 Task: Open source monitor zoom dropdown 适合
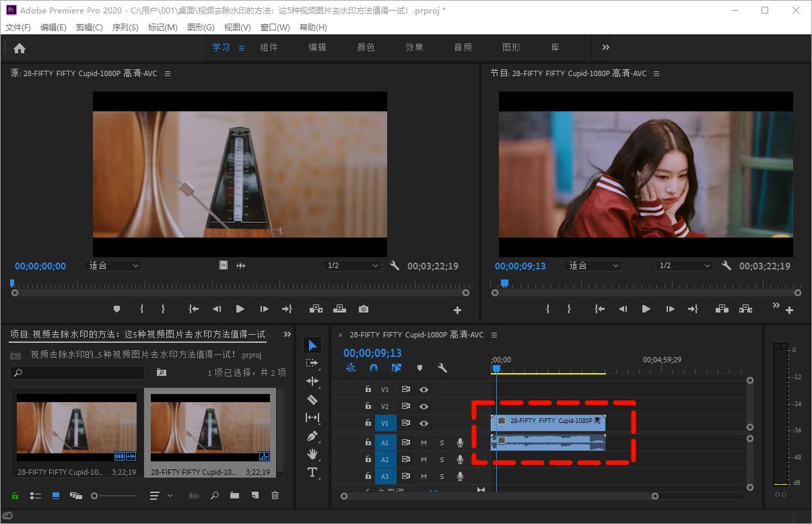112,266
